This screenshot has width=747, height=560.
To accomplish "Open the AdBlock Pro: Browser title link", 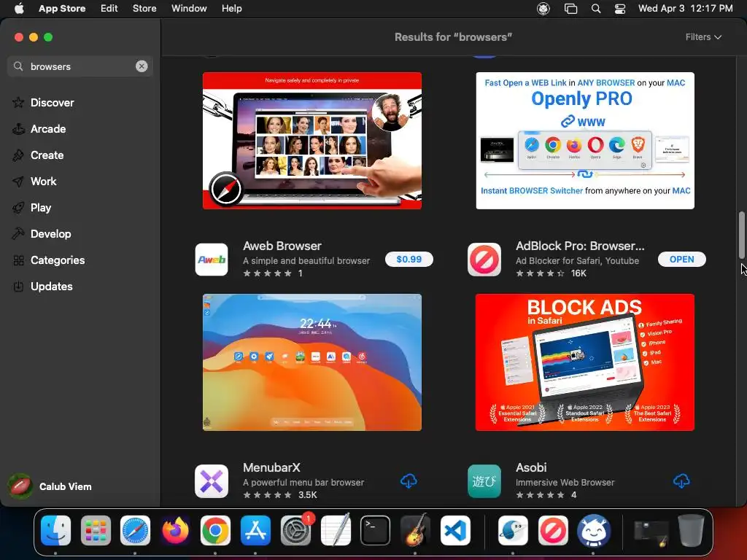I will pyautogui.click(x=580, y=246).
